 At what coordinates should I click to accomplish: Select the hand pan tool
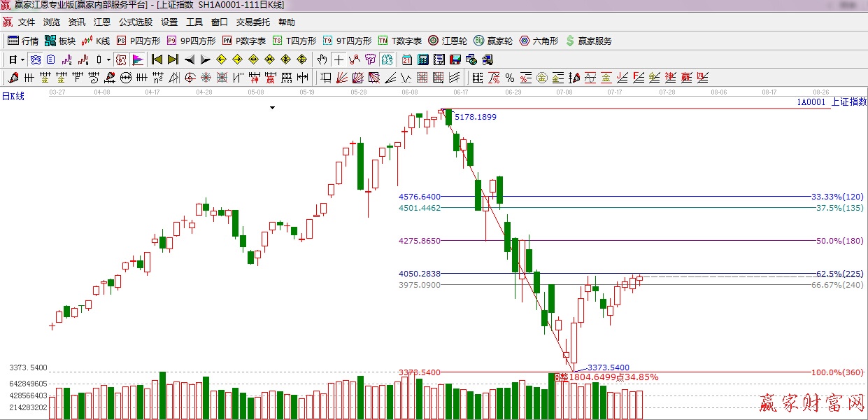pyautogui.click(x=322, y=59)
